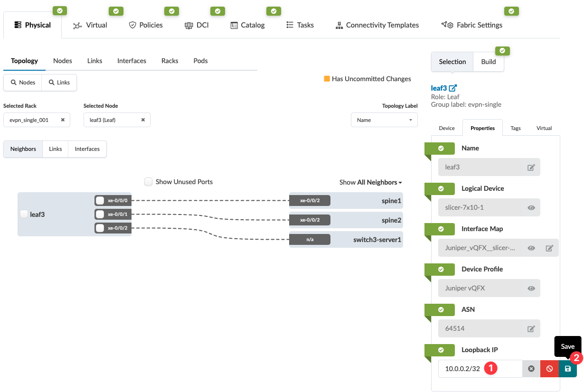Edit the ASN value with pencil icon
The image size is (584, 392).
(x=531, y=328)
